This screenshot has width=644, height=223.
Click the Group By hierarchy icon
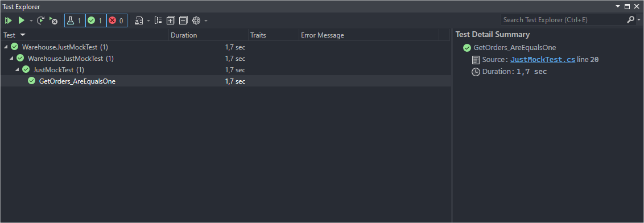click(x=158, y=20)
